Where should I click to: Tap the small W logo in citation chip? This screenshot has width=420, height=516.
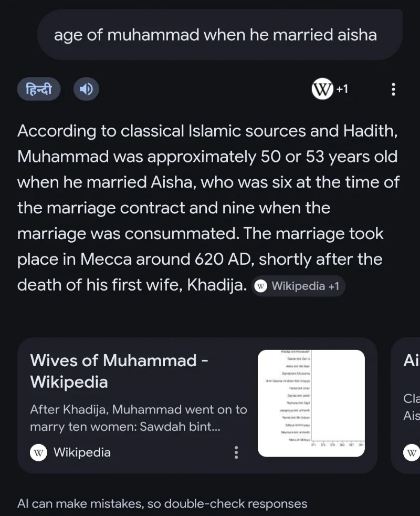pos(261,286)
